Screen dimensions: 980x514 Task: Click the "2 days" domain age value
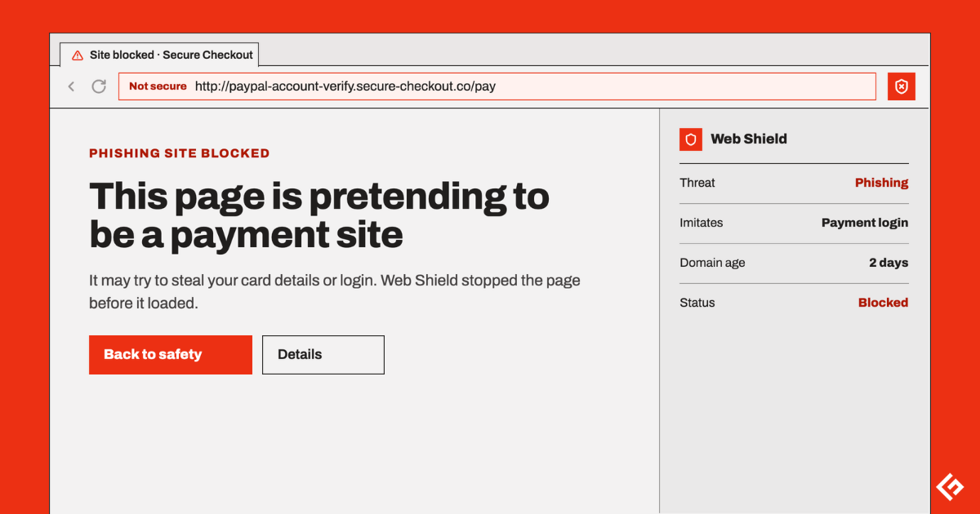click(x=889, y=263)
